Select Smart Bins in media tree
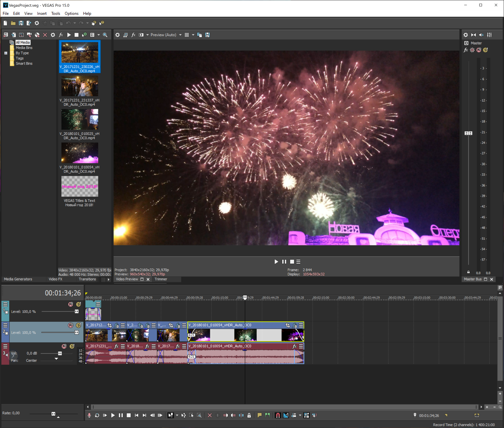Viewport: 504px width, 428px height. pos(24,64)
